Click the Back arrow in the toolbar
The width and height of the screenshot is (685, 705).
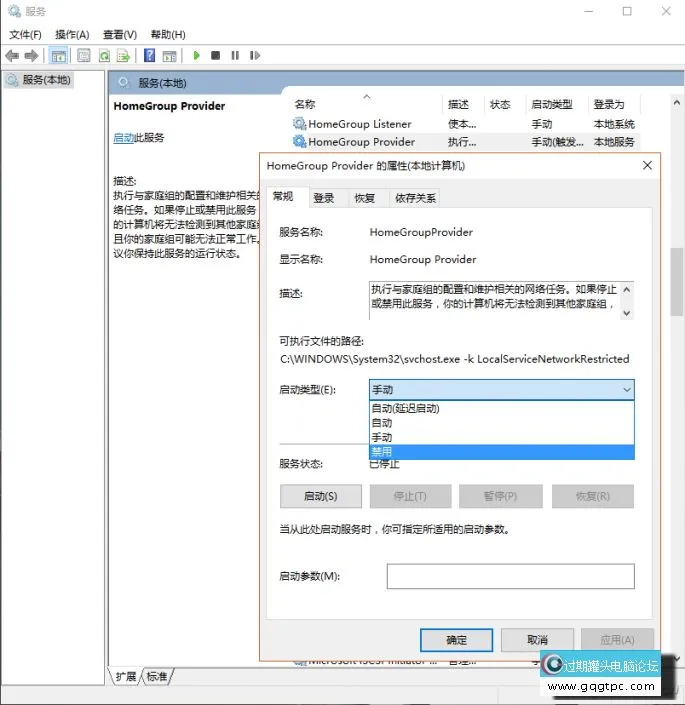12,56
